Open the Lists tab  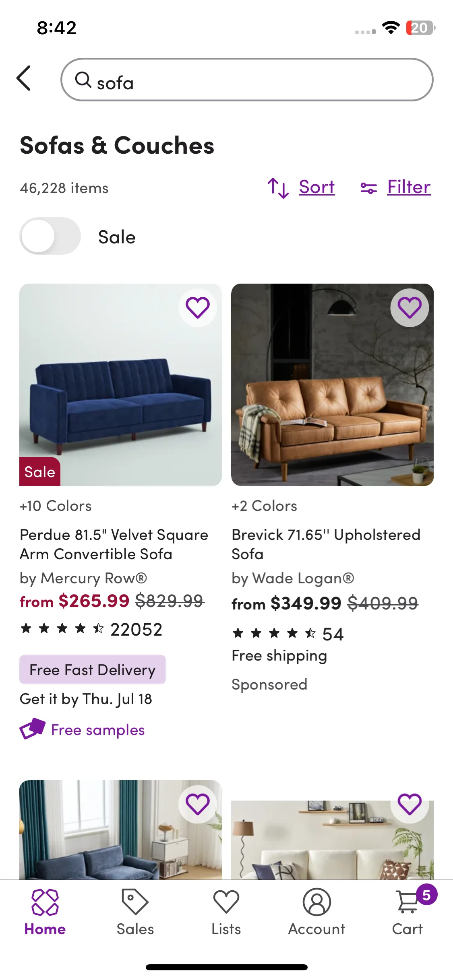(x=226, y=912)
